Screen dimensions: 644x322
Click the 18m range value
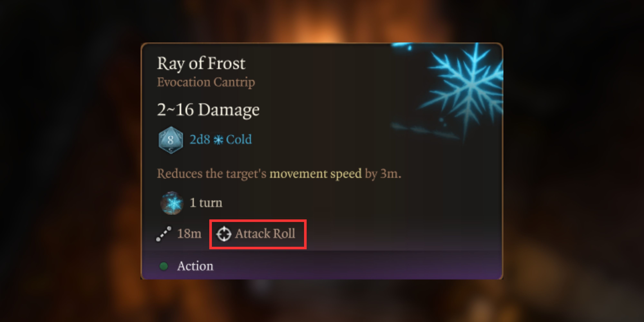pos(189,234)
